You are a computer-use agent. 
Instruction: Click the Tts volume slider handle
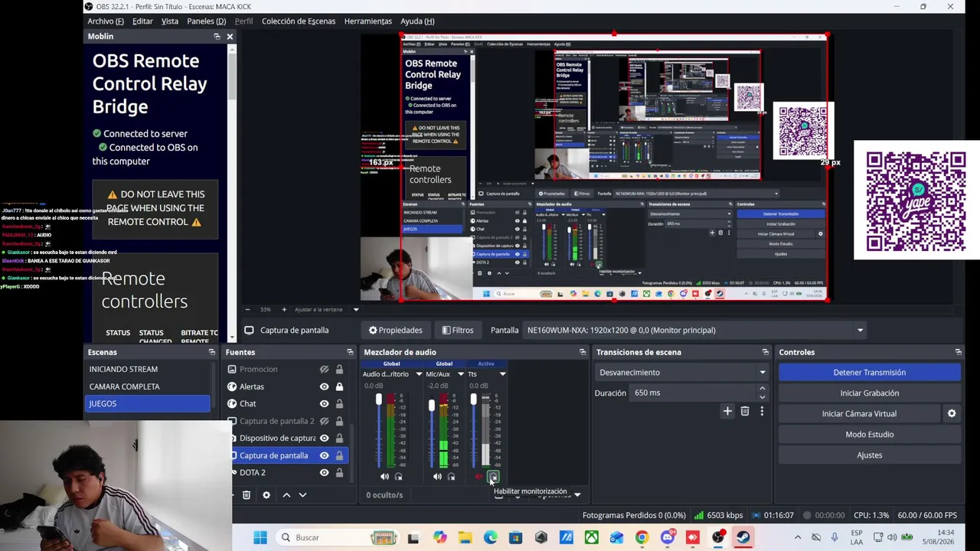(x=473, y=399)
